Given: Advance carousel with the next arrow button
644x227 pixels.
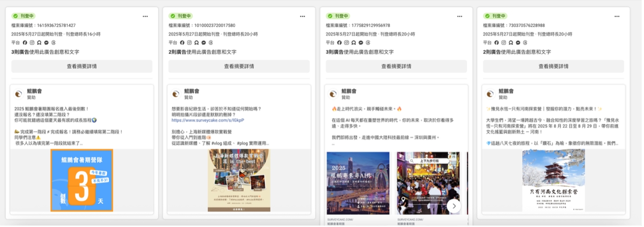Looking at the screenshot, I should pyautogui.click(x=454, y=206).
